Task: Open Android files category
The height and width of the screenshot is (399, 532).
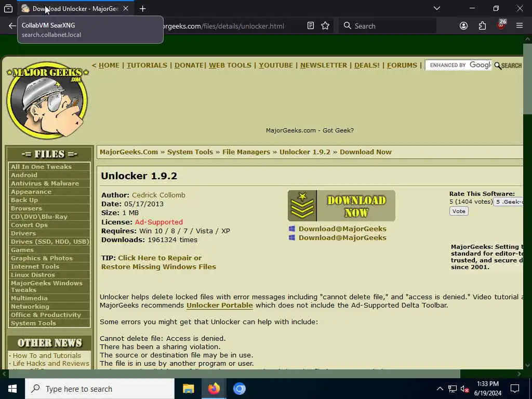Action: (24, 175)
